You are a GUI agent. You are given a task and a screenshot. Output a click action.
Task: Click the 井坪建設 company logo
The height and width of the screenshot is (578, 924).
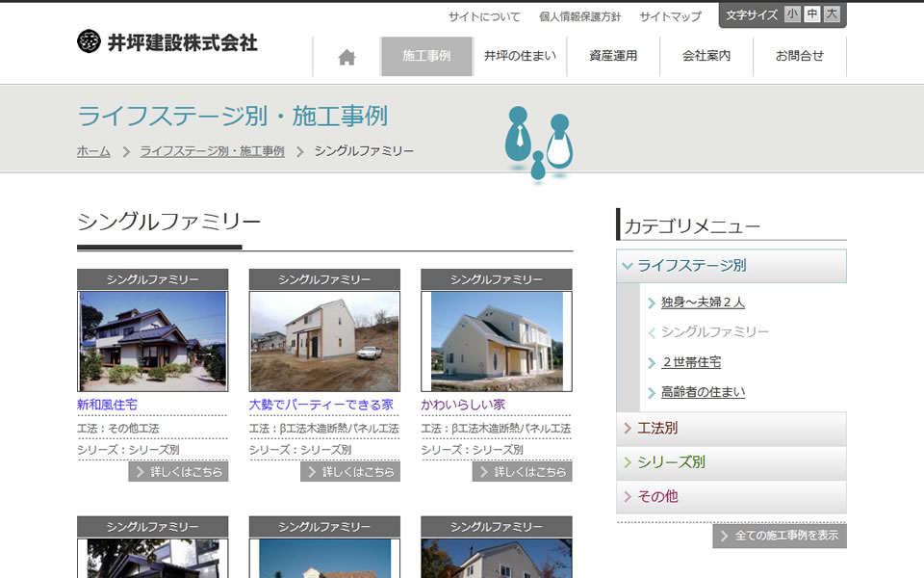167,42
